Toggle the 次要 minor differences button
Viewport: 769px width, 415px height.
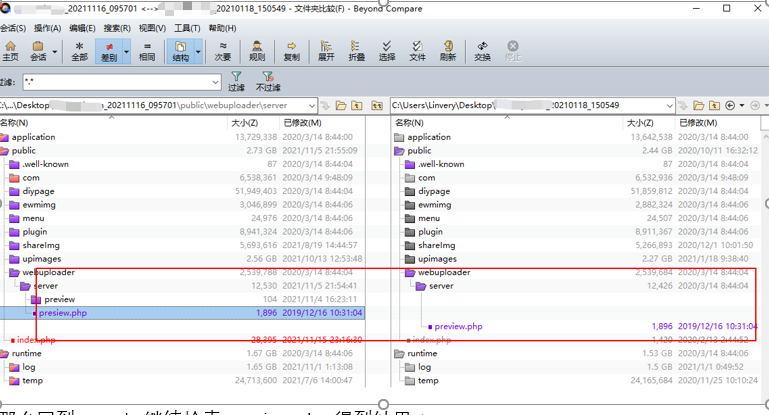tap(223, 51)
